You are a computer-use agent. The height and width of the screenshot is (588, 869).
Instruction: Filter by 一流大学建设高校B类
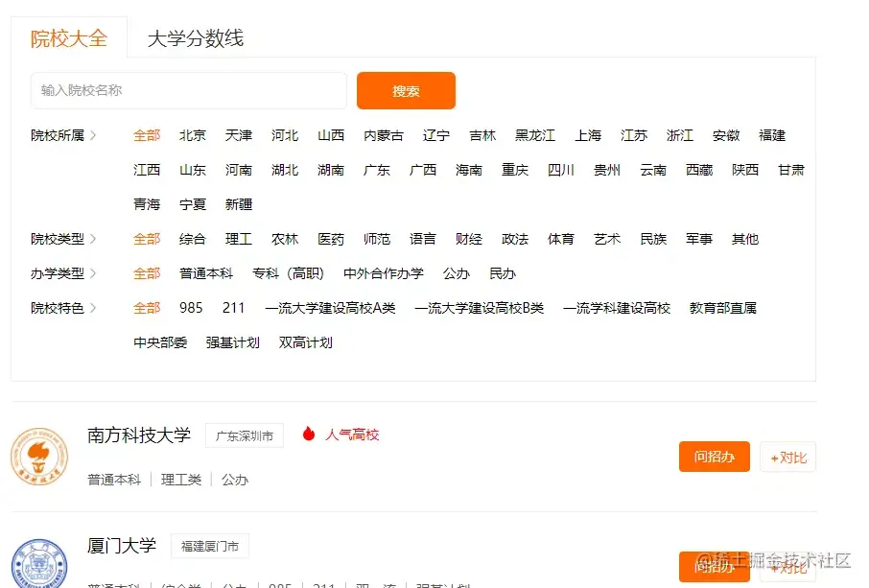pyautogui.click(x=479, y=308)
